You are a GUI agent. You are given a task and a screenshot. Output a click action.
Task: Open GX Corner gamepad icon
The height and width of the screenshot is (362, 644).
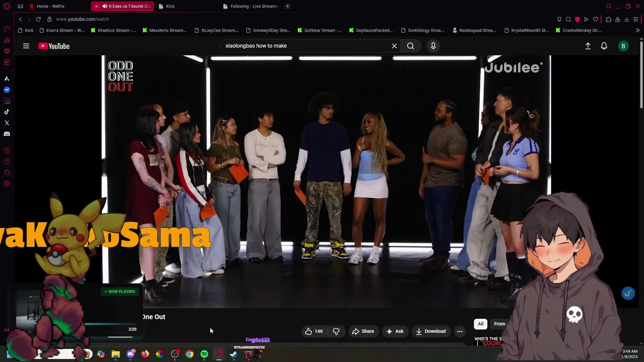20,6
